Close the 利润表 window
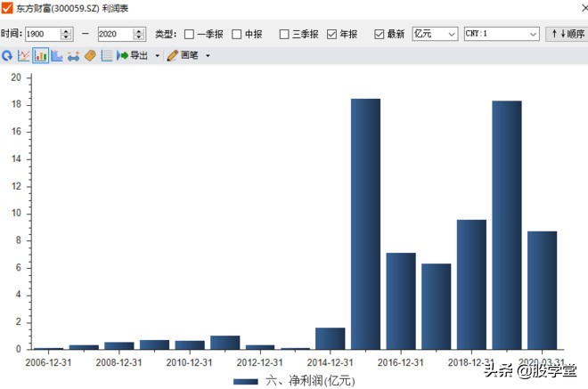 pos(584,8)
